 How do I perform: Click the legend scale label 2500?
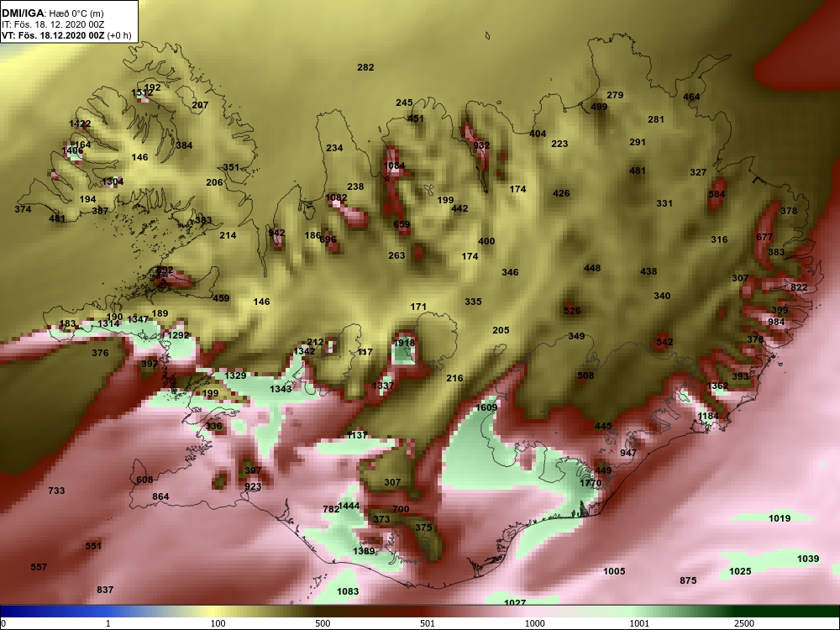click(744, 623)
